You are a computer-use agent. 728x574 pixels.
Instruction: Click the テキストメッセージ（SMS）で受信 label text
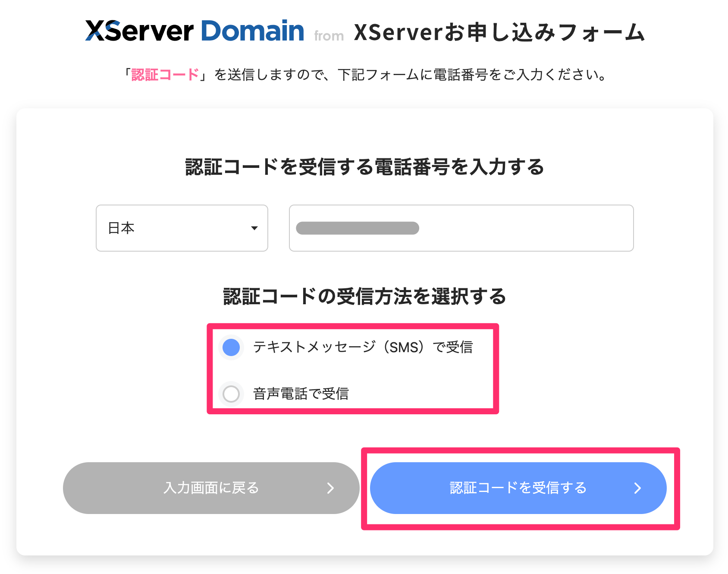(363, 347)
